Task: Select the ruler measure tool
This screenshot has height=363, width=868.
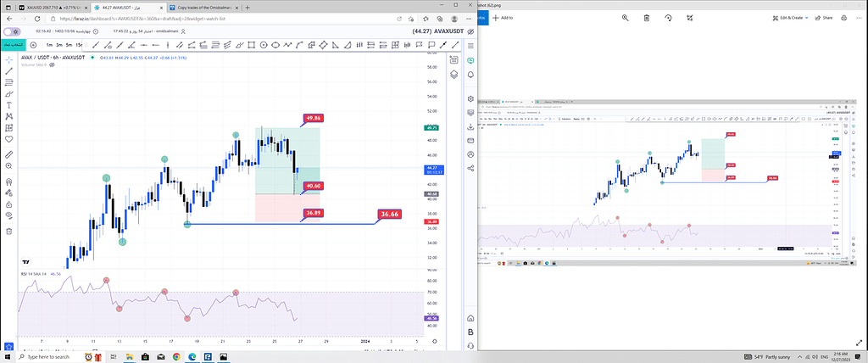Action: (x=8, y=154)
